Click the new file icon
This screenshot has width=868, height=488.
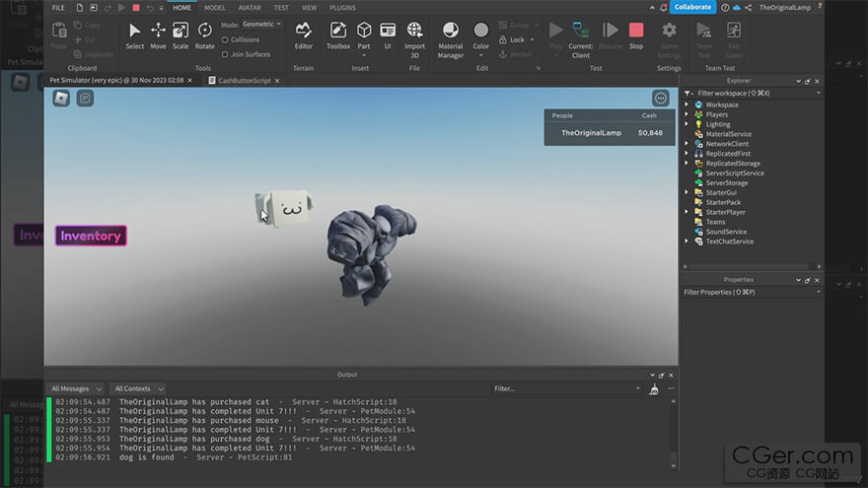coord(79,8)
